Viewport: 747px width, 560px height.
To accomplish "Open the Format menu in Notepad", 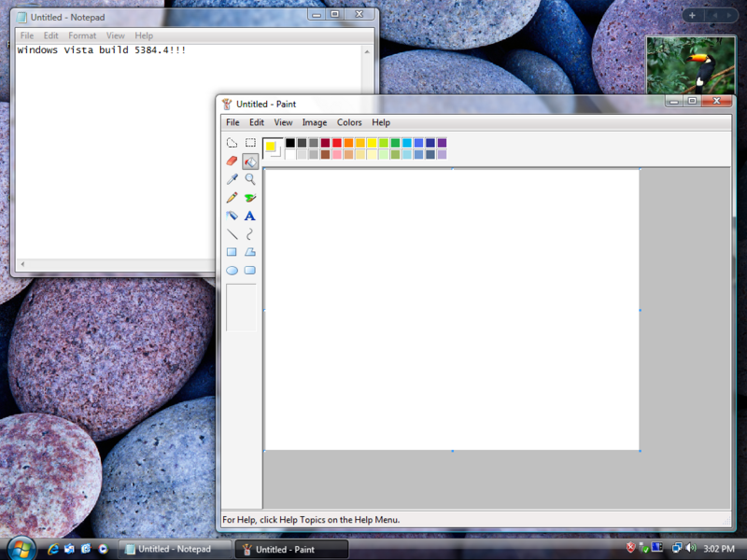I will coord(82,35).
